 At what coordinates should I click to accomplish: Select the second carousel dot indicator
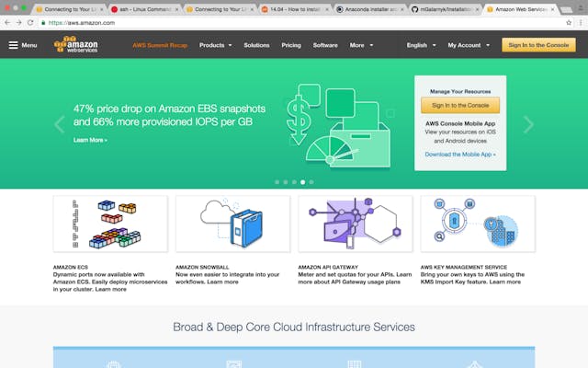point(286,182)
